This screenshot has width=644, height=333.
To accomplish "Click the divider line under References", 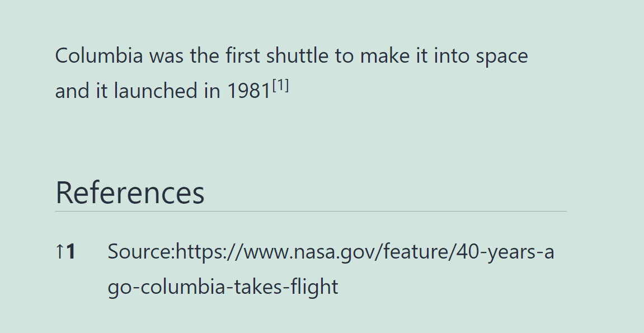I will (311, 212).
